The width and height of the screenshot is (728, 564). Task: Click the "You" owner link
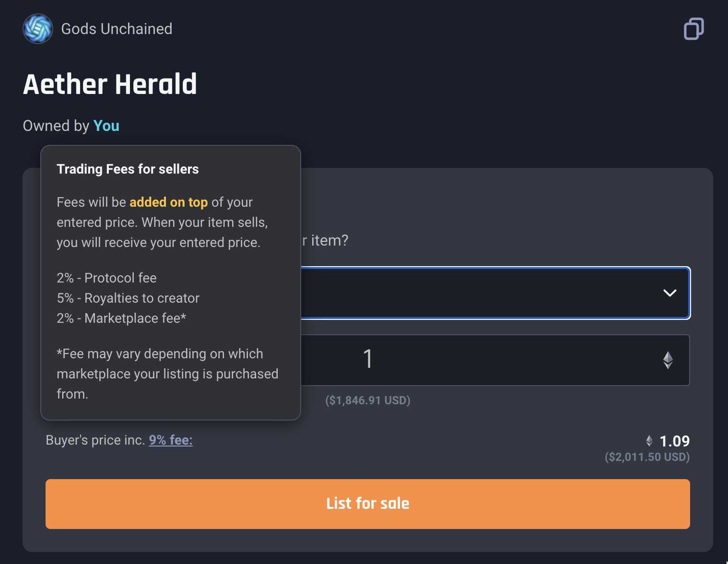[106, 126]
